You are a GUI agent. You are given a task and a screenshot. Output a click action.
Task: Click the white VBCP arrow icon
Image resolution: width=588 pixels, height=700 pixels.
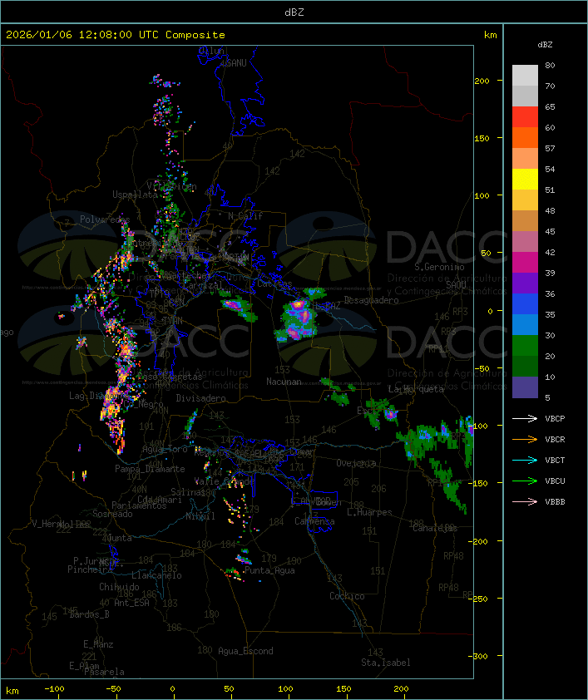pyautogui.click(x=525, y=419)
